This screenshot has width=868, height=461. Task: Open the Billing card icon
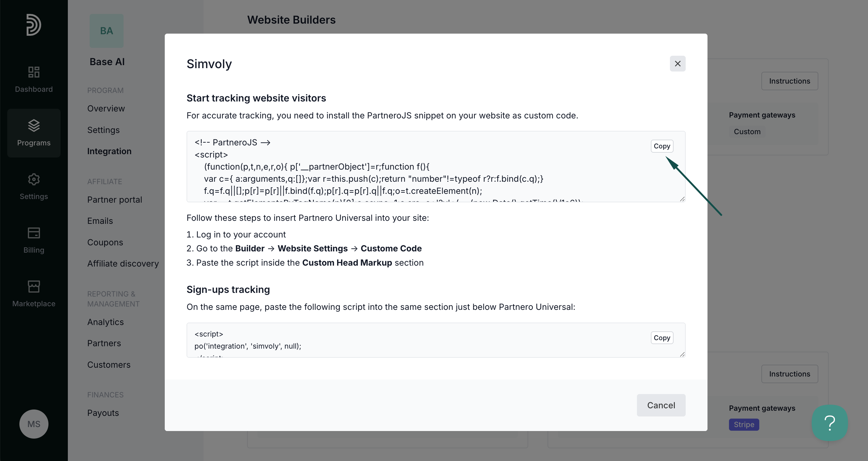pos(34,233)
